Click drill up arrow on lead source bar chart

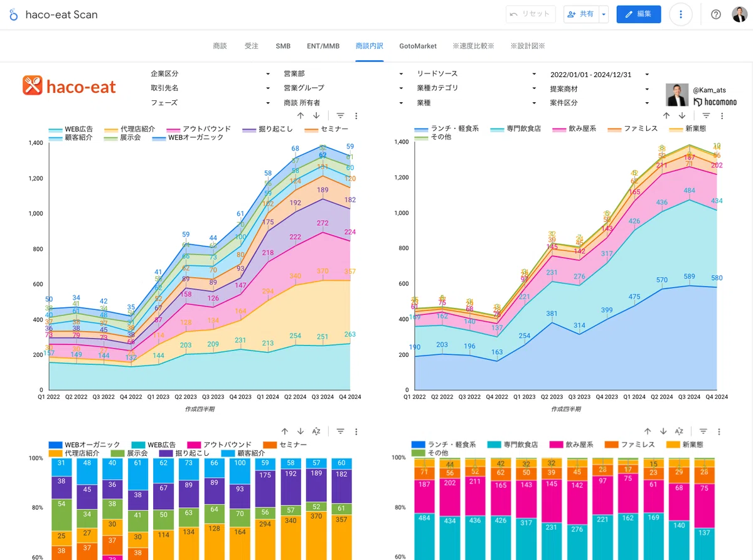284,431
